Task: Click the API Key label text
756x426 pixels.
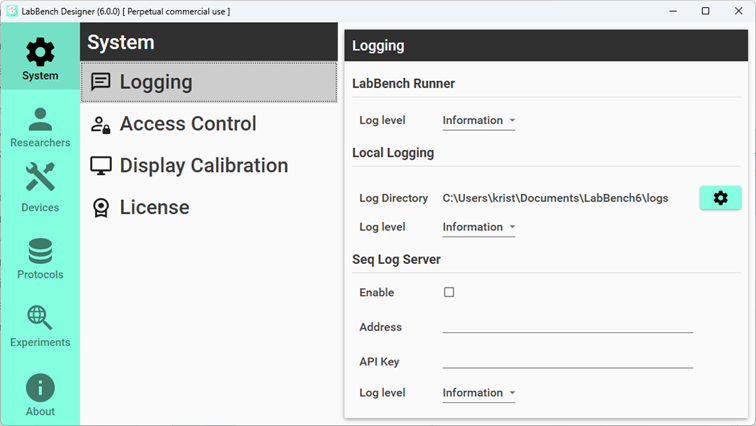Action: coord(379,361)
